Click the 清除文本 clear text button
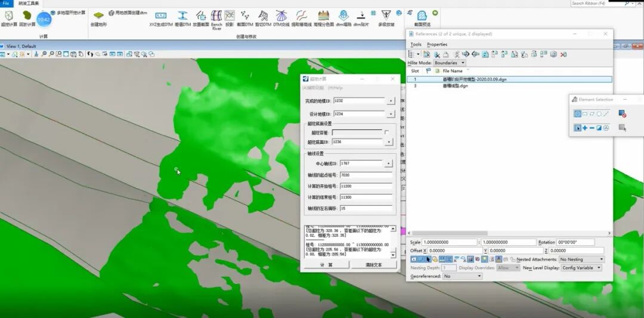Screen dimensions: 644x318 point(374,265)
